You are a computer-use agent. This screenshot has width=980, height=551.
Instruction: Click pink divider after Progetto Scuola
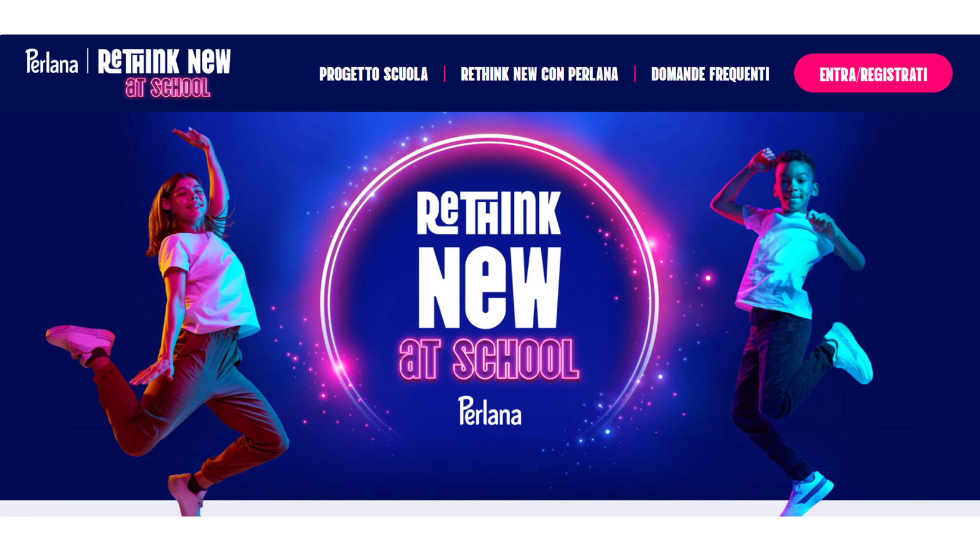click(444, 74)
